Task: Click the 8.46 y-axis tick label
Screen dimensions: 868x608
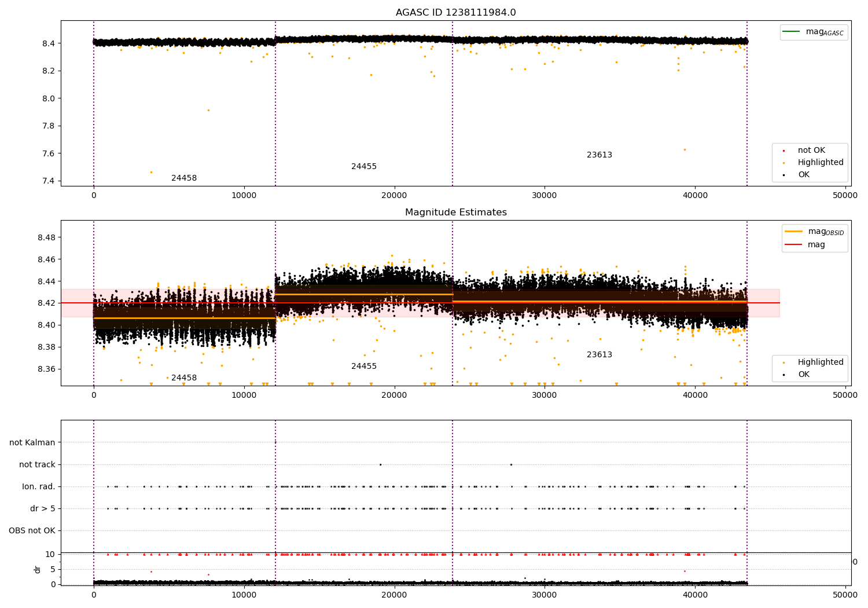Action: point(46,260)
